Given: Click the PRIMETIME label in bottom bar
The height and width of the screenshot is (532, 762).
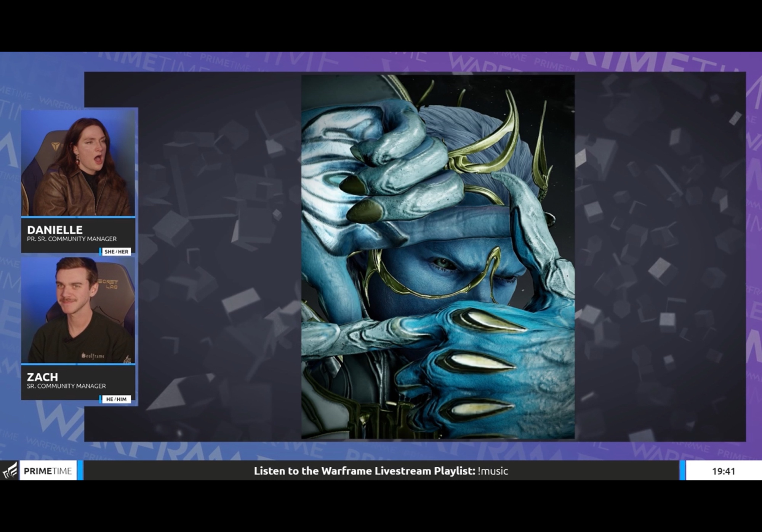Looking at the screenshot, I should point(48,471).
